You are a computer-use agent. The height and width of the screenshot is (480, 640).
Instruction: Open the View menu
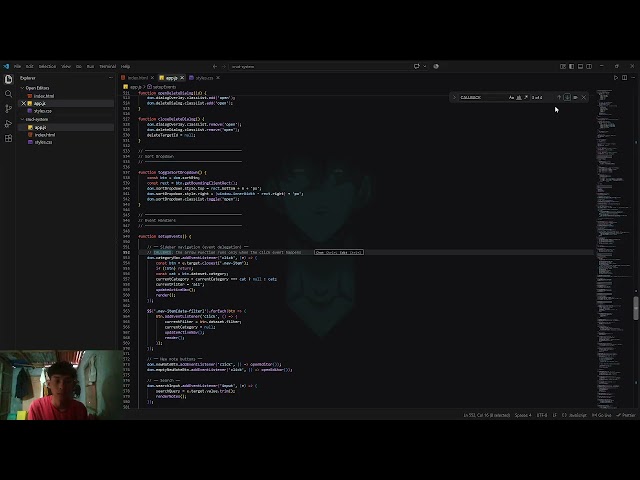tap(66, 66)
